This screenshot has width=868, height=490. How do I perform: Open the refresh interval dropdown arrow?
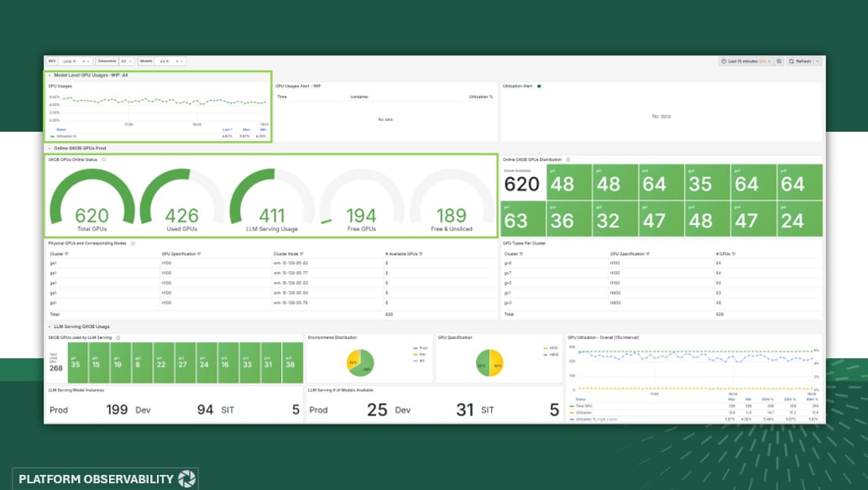(x=818, y=61)
